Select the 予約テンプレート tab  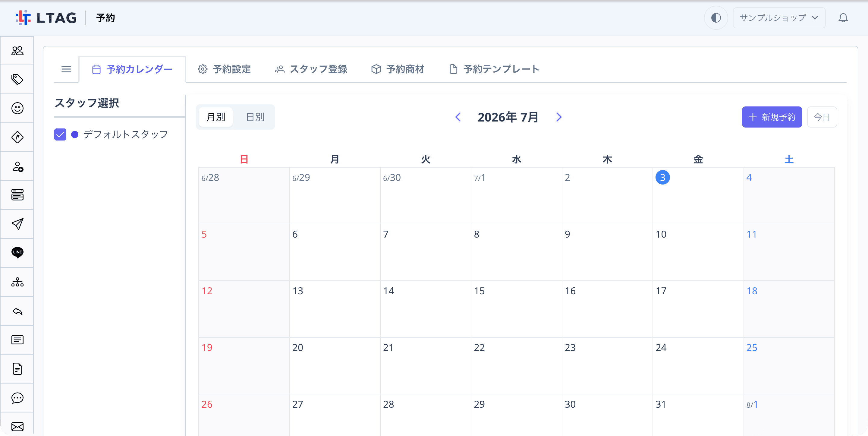(x=494, y=69)
